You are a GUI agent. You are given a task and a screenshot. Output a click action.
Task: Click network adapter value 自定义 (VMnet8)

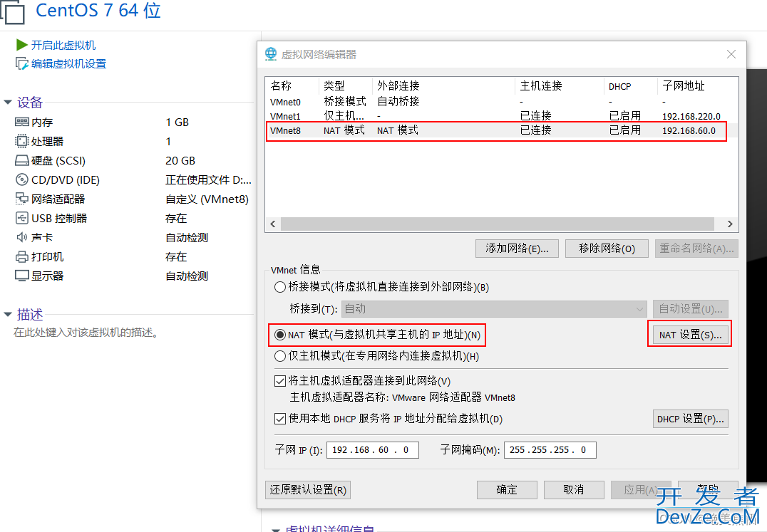pyautogui.click(x=207, y=199)
